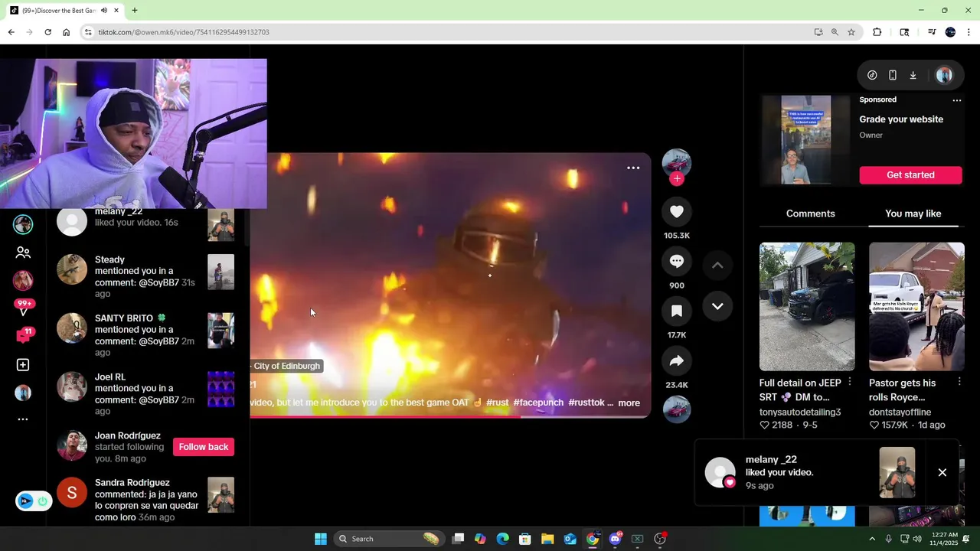Open Joel RL's mention notification

click(145, 393)
